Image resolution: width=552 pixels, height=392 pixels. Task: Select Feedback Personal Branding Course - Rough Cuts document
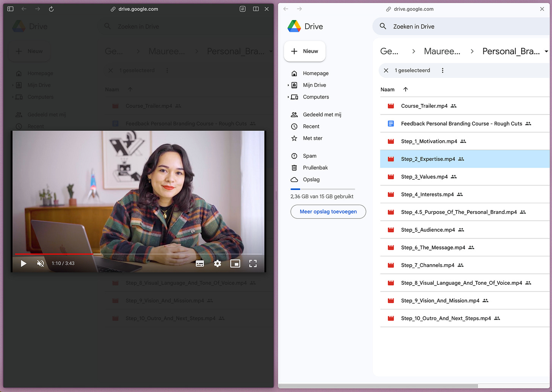coord(465,124)
